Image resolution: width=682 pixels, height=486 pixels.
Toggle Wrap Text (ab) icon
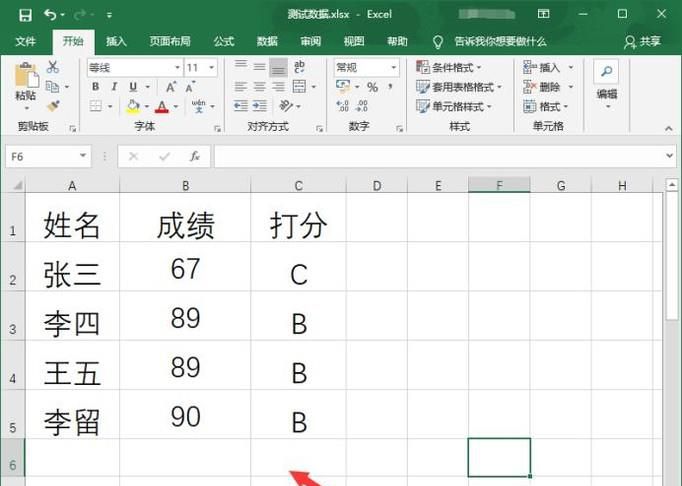tap(299, 67)
